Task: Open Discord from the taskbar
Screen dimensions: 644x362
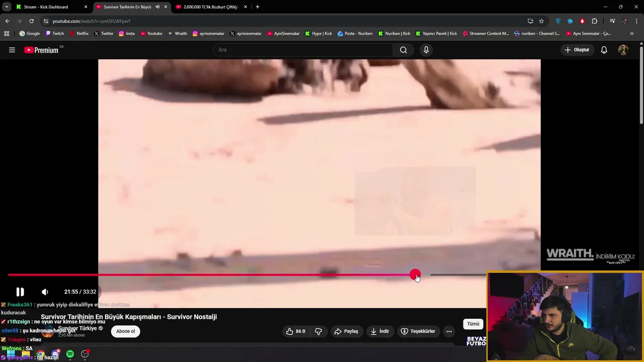Action: [x=55, y=354]
